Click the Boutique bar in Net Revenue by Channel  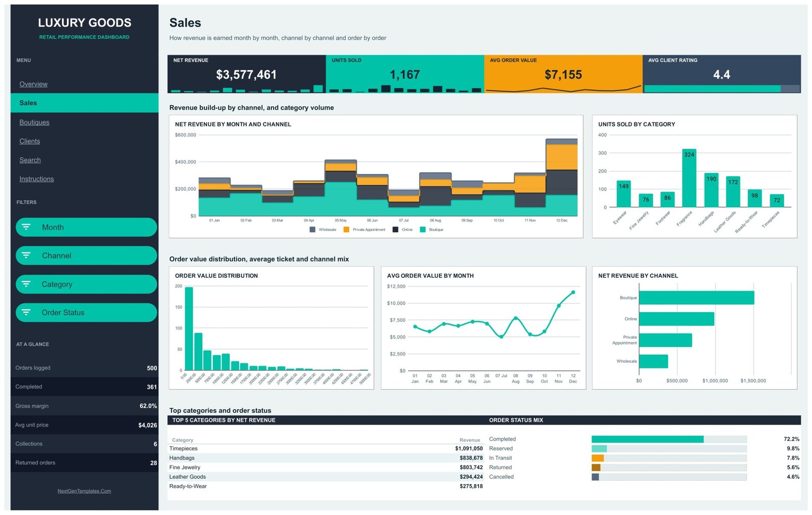(696, 298)
